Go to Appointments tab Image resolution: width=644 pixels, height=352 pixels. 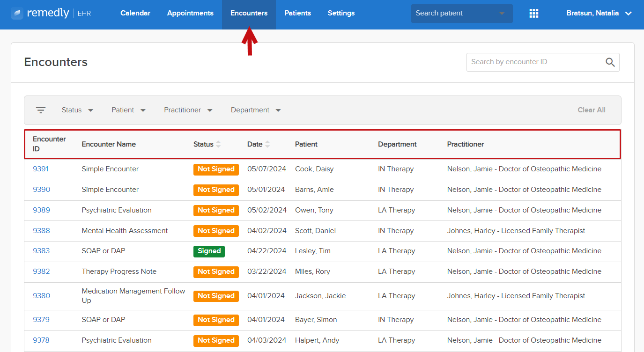point(190,13)
